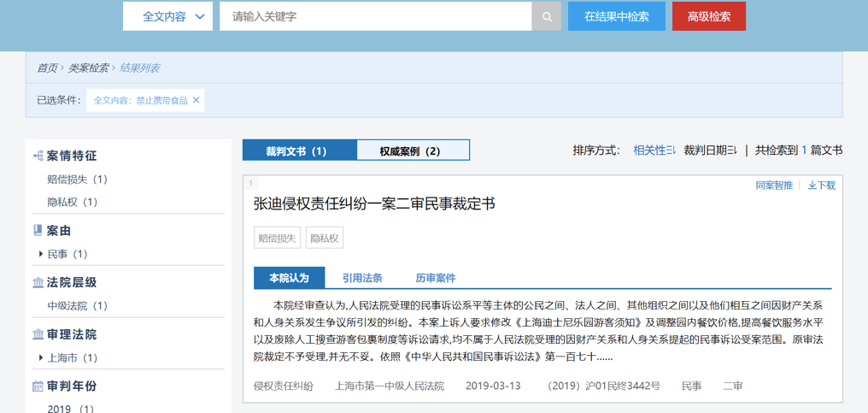Click the date 2019-03-13
Viewport: 868px width, 413px height.
pyautogui.click(x=493, y=386)
